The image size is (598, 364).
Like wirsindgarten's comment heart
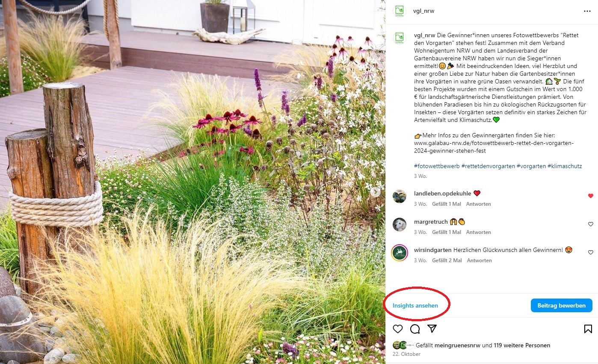click(591, 252)
